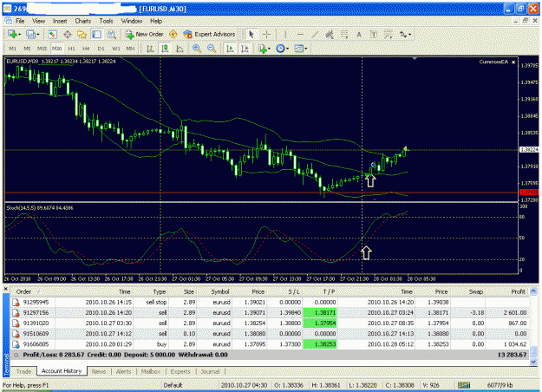Open the Journal tab
542x392 pixels.
click(x=210, y=371)
